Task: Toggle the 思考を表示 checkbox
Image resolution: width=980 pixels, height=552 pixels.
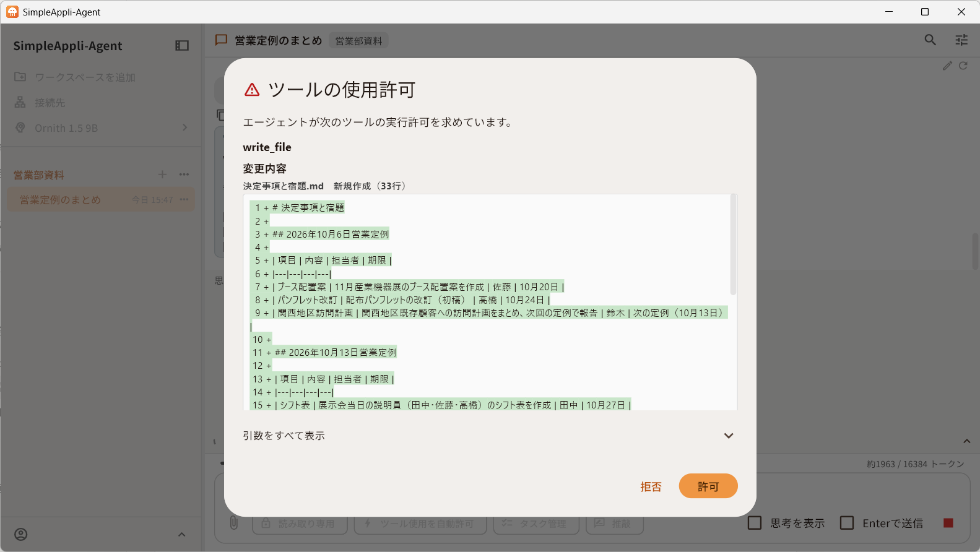Action: tap(755, 523)
